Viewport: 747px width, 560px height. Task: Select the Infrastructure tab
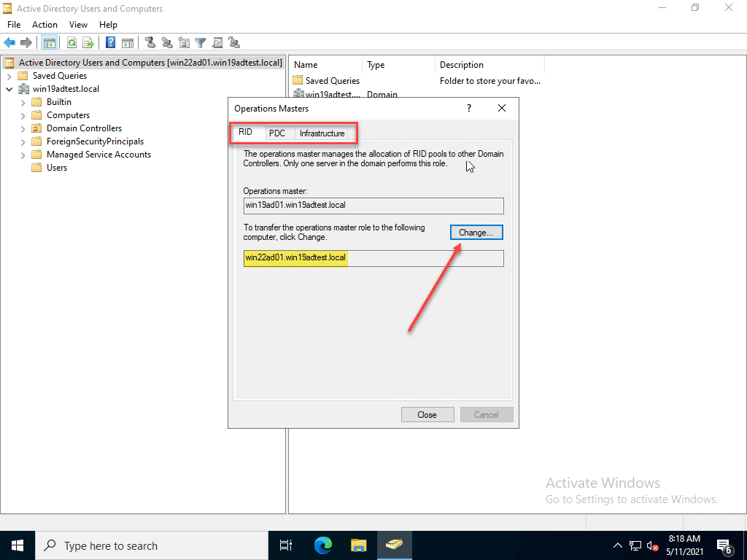click(x=324, y=133)
